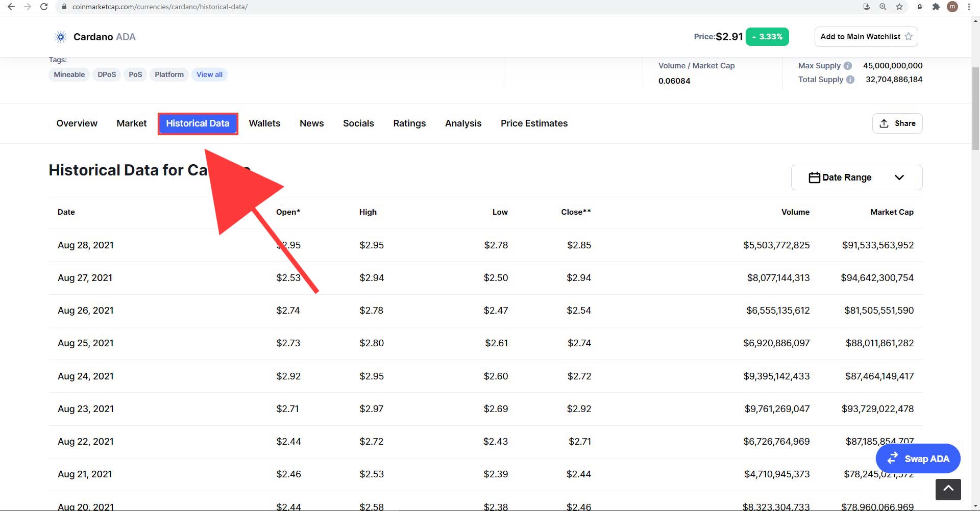
Task: Click the Aug 25, 2021 date cell
Action: (x=86, y=343)
